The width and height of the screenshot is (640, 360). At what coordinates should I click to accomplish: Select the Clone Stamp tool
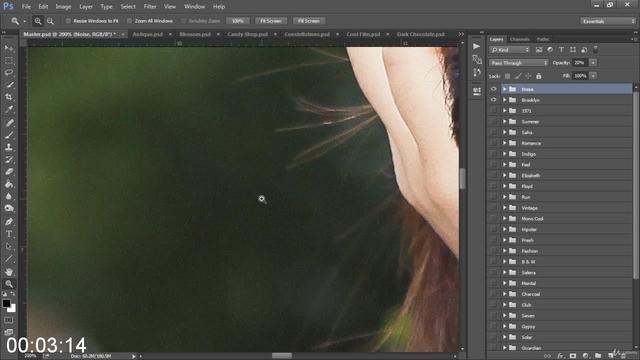pyautogui.click(x=9, y=147)
